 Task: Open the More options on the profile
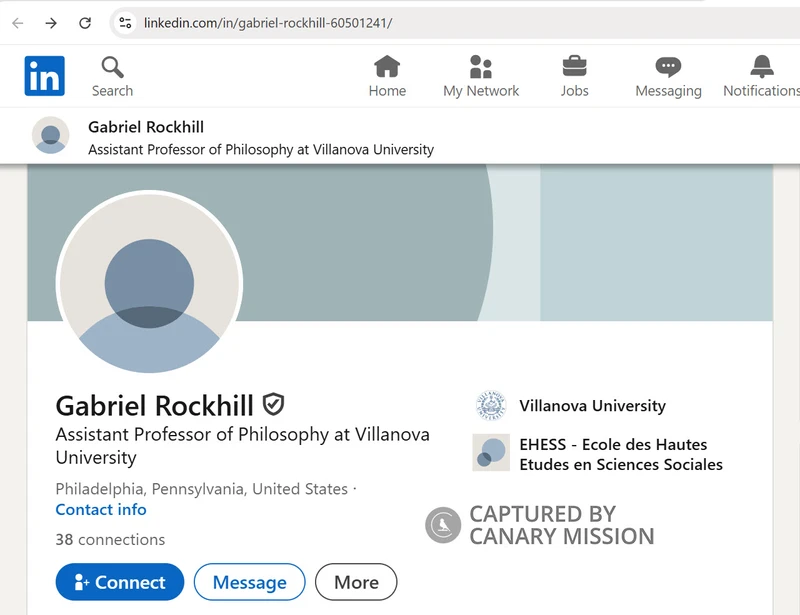(x=356, y=582)
